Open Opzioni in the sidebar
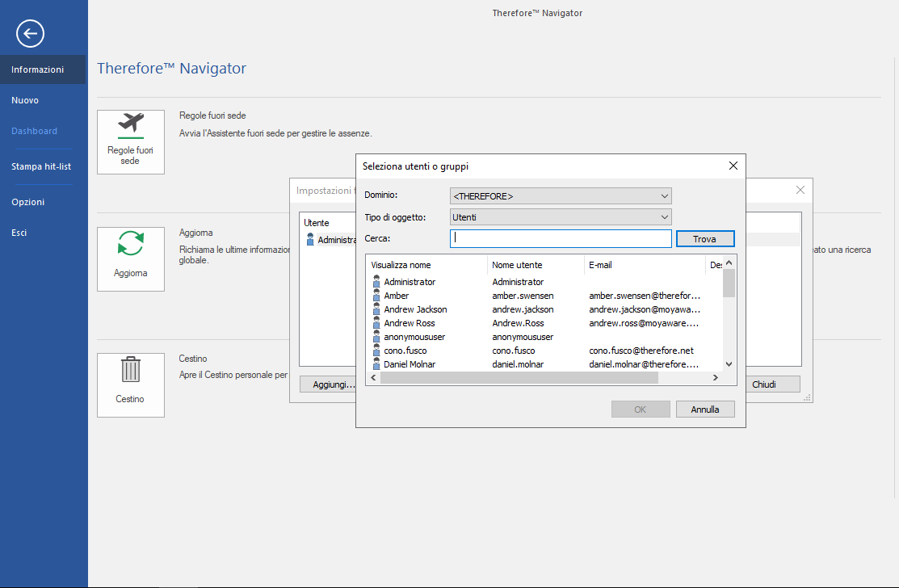The width and height of the screenshot is (899, 588). 28,201
